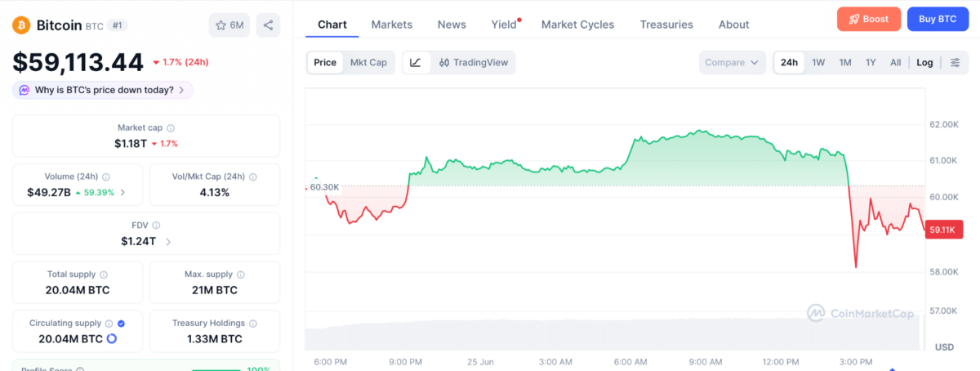
Task: Click the circulating supply progress ring icon
Action: (112, 338)
